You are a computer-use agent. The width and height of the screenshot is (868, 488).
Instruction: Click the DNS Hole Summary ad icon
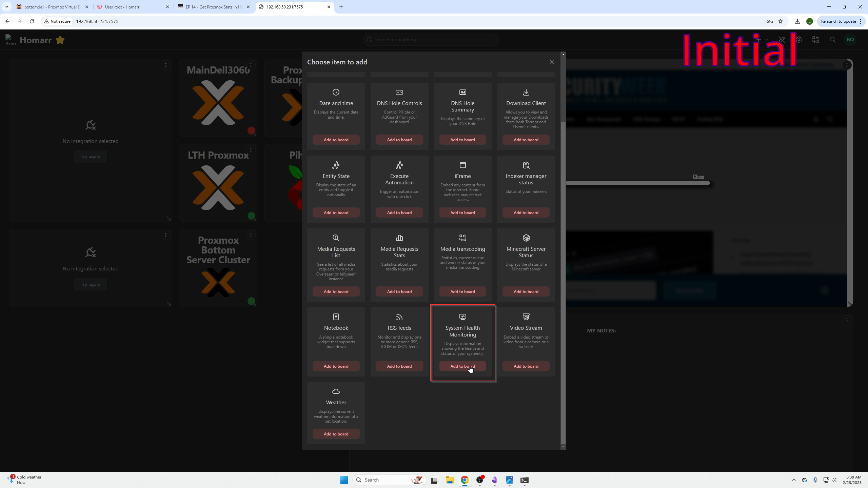[x=462, y=92]
